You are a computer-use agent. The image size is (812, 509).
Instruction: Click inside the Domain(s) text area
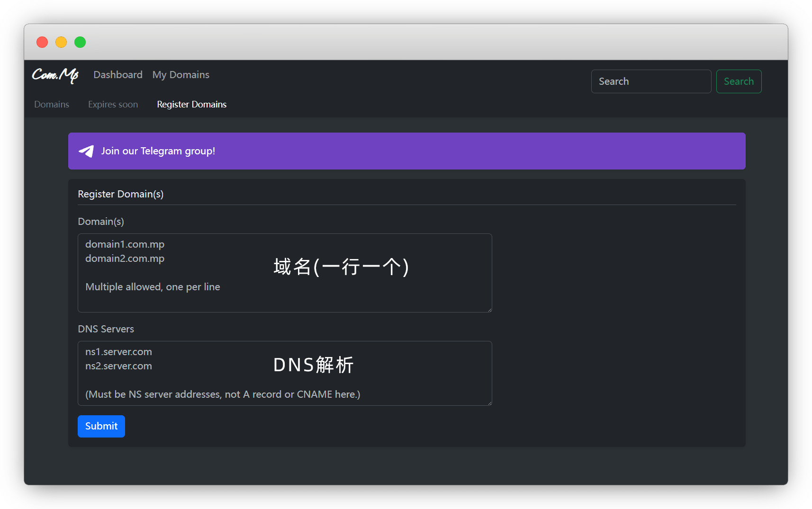point(284,273)
